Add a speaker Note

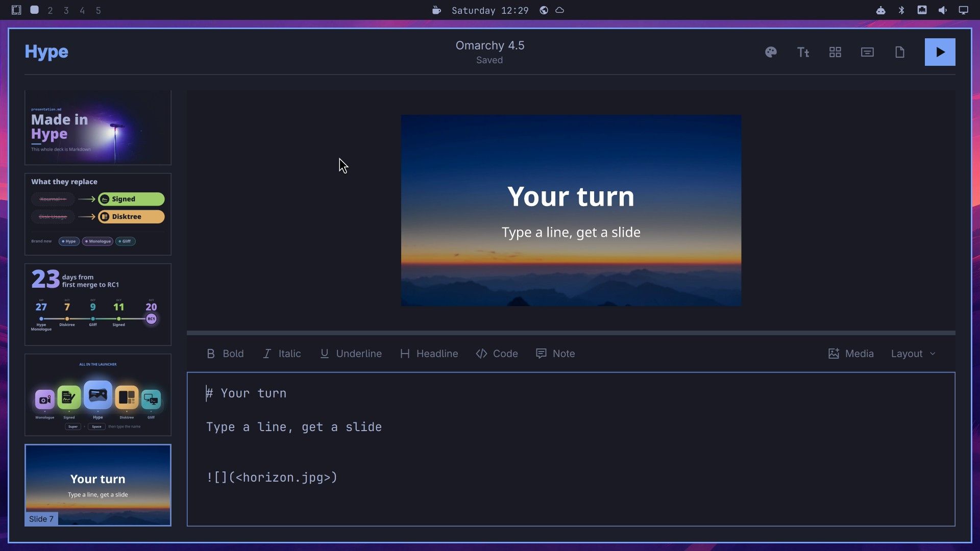[x=555, y=354]
